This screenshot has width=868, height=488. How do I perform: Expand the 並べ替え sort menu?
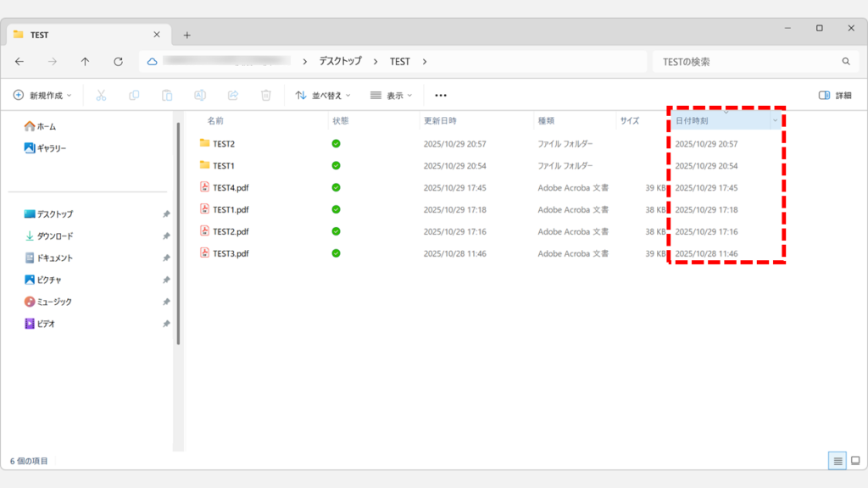pyautogui.click(x=323, y=96)
